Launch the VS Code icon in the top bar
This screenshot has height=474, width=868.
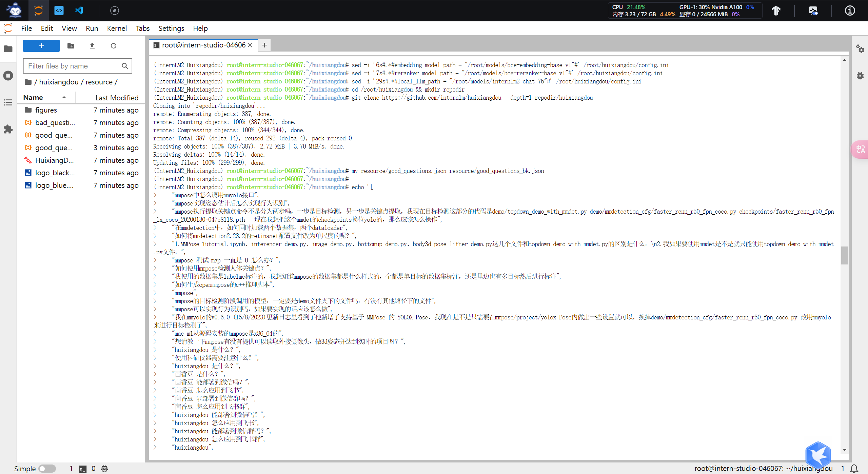coord(79,11)
